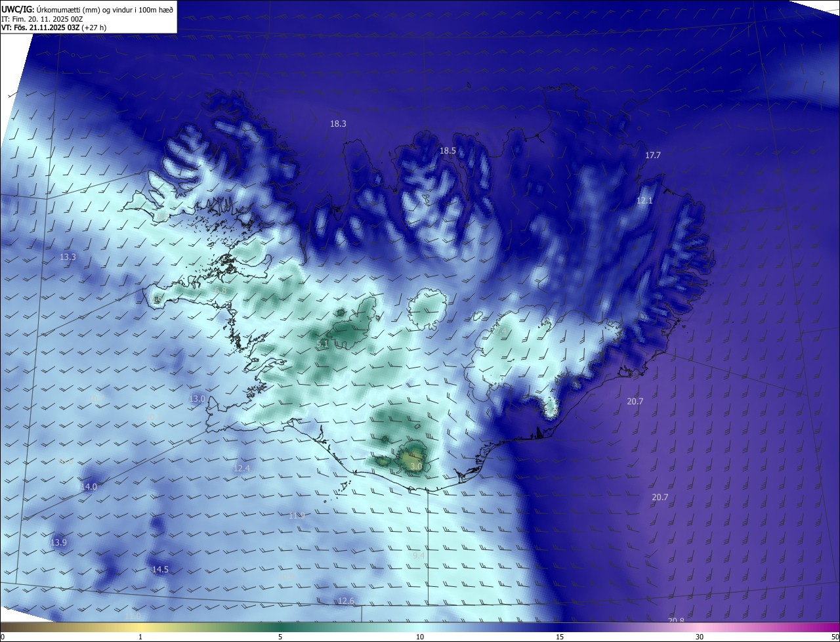Click the 17.7 value label
This screenshot has height=642, width=840.
[x=653, y=156]
